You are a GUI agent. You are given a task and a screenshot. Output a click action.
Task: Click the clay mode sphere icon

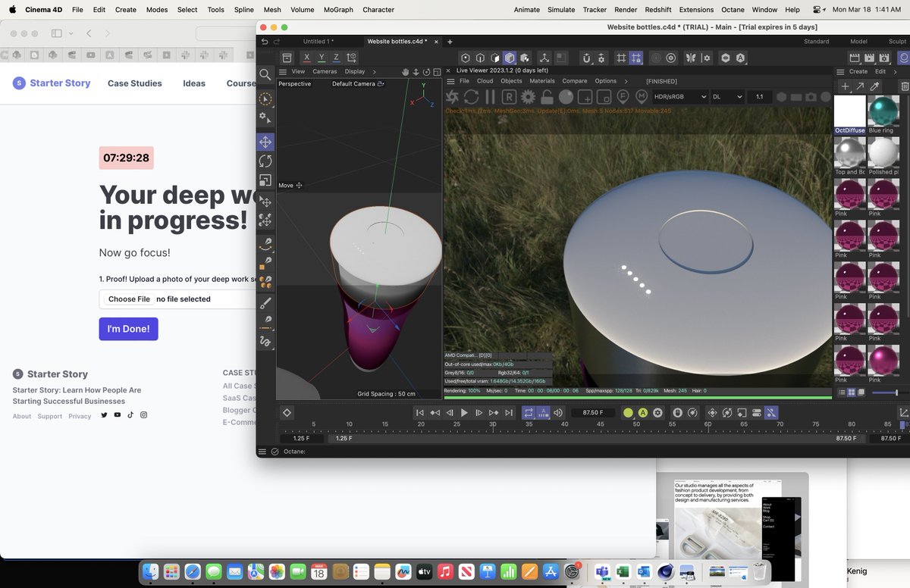click(x=566, y=97)
